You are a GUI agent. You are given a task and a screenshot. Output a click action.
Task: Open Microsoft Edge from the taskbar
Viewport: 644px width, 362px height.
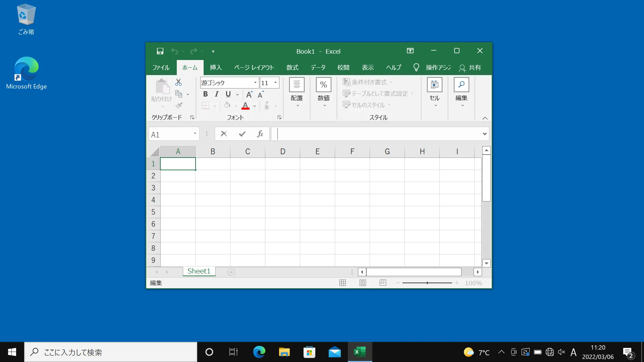(x=259, y=352)
